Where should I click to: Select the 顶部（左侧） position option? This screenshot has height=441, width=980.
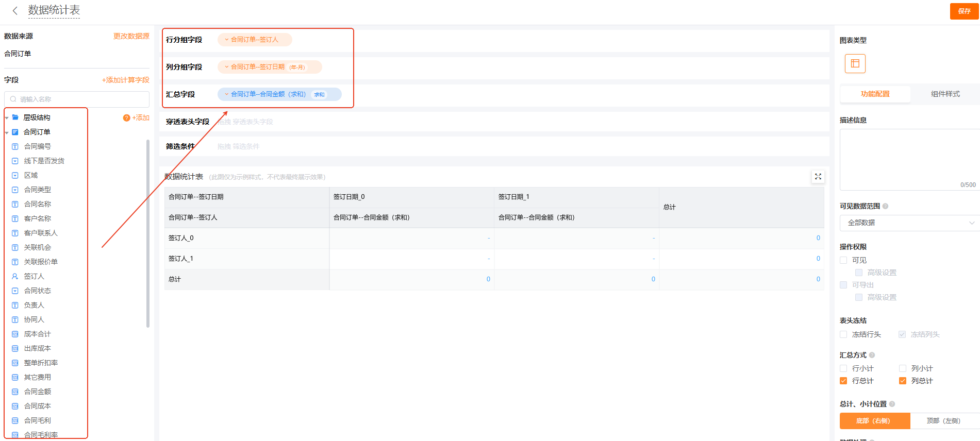(944, 420)
